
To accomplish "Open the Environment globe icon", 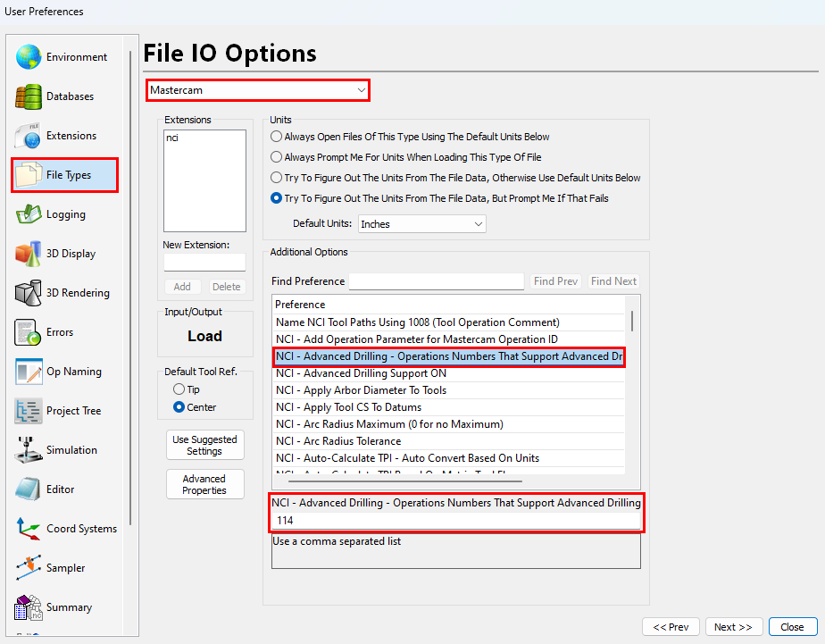I will click(29, 57).
